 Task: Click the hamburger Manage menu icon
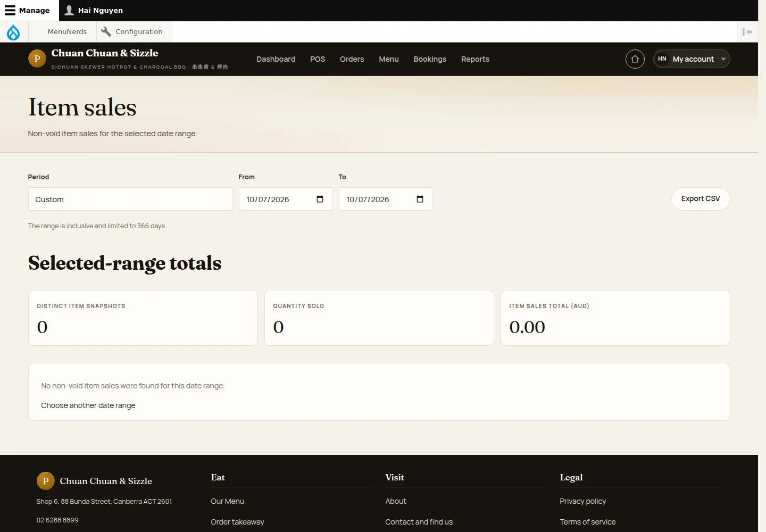10,10
